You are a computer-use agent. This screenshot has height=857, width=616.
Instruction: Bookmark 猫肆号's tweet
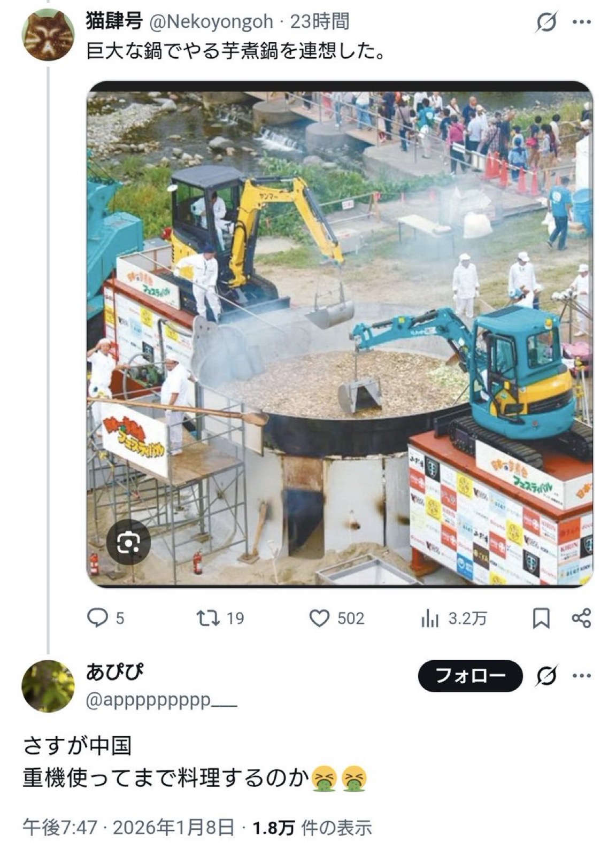(x=541, y=618)
